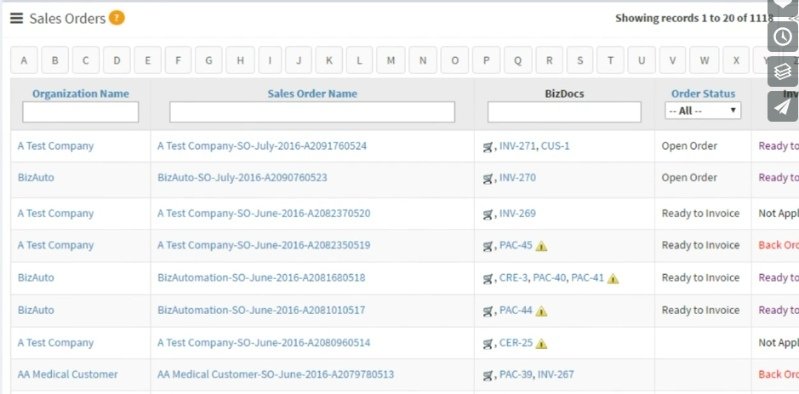799x394 pixels.
Task: Filter records by letter M
Action: (391, 60)
